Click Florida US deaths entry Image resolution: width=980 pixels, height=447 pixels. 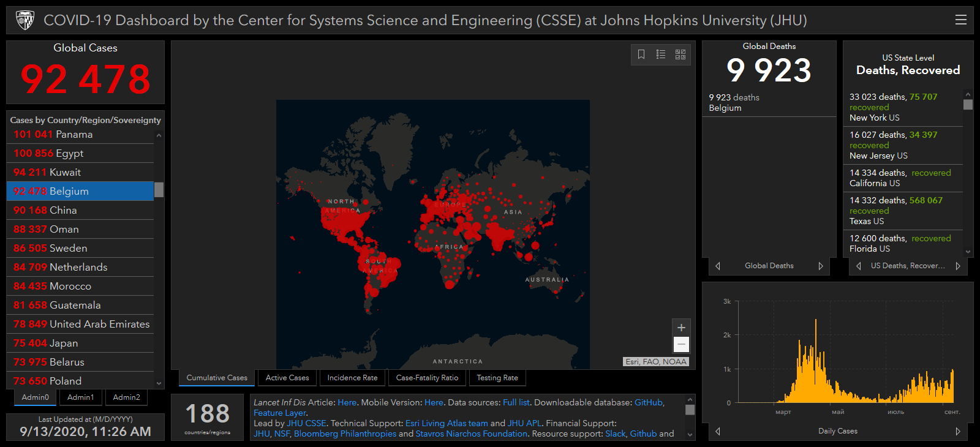903,244
